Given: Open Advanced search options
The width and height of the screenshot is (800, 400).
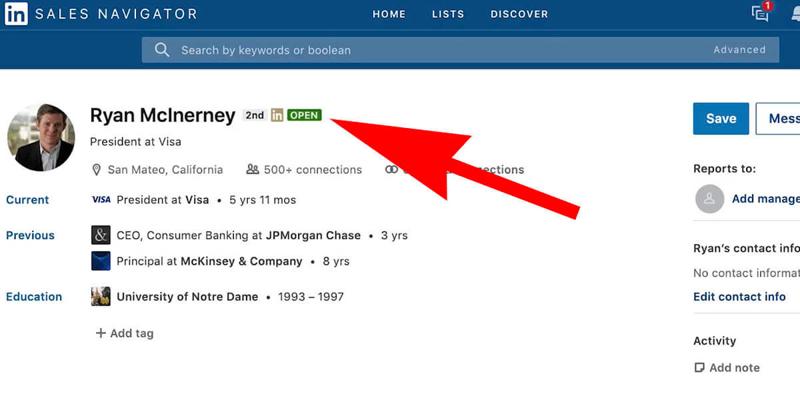Looking at the screenshot, I should tap(739, 50).
